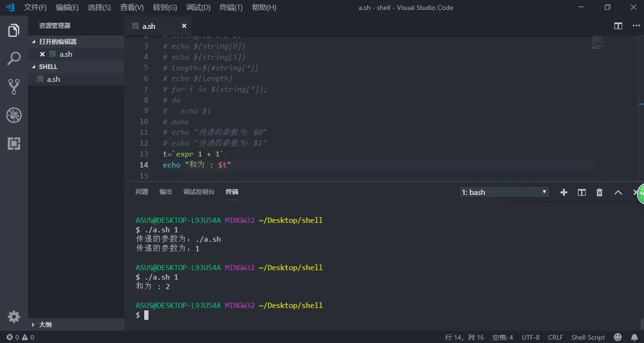
Task: Select a.sh in the SHELL folder tree
Action: coord(76,79)
